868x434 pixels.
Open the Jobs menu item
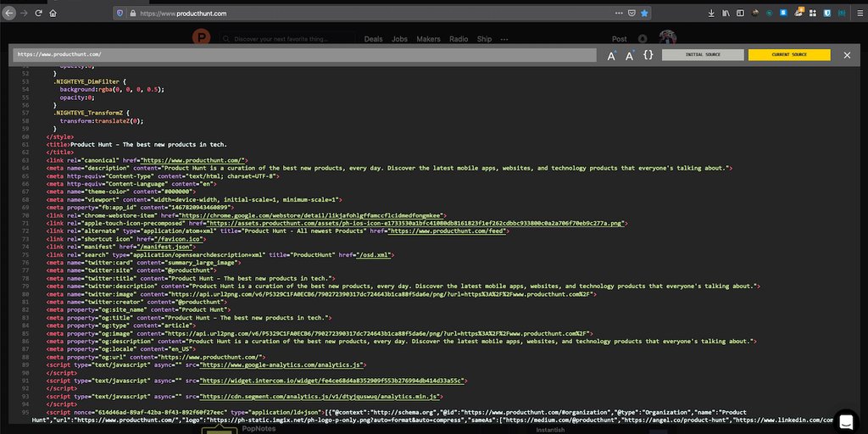coord(399,39)
